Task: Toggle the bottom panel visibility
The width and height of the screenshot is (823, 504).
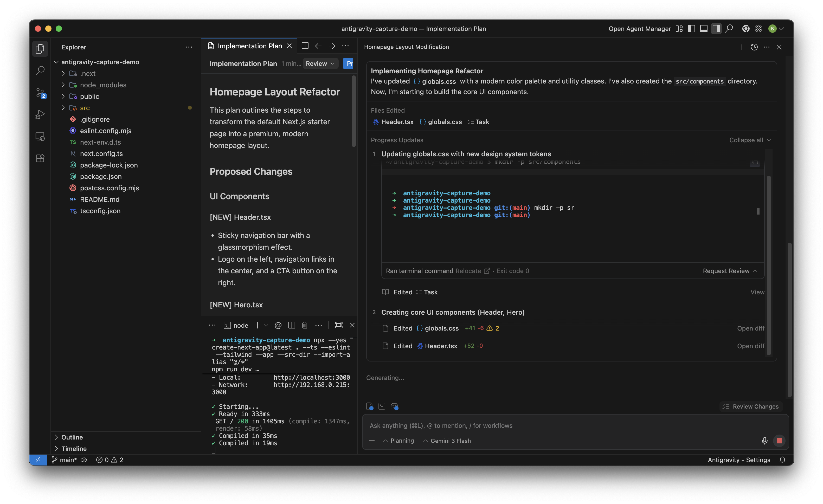Action: (704, 29)
